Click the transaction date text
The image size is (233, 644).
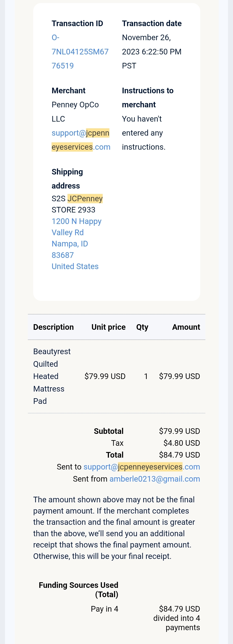[152, 52]
